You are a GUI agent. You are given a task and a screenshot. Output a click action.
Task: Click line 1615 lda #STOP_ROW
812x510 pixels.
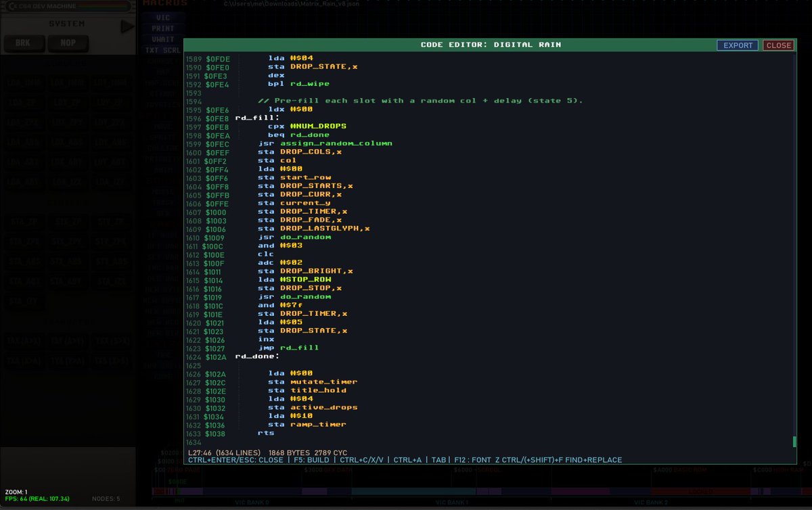point(294,279)
